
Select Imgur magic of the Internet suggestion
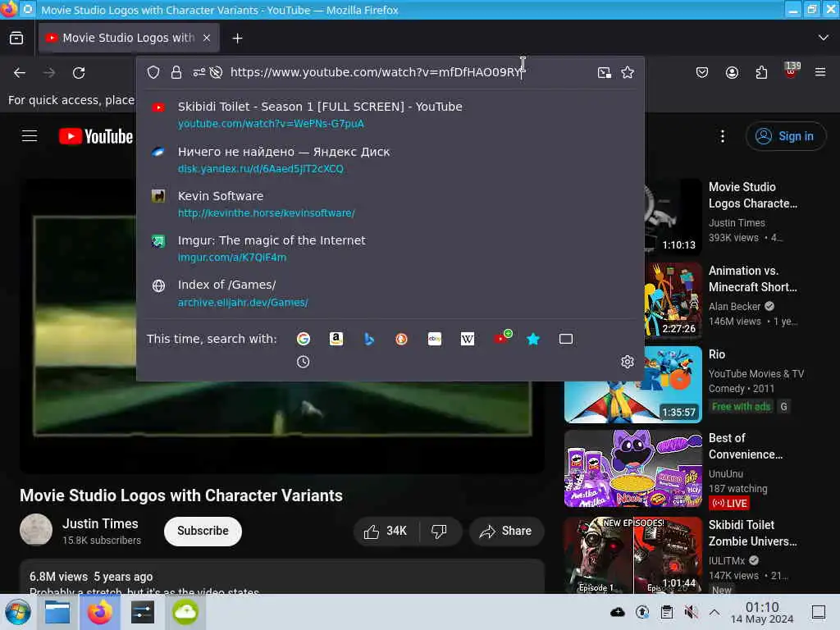click(x=390, y=249)
